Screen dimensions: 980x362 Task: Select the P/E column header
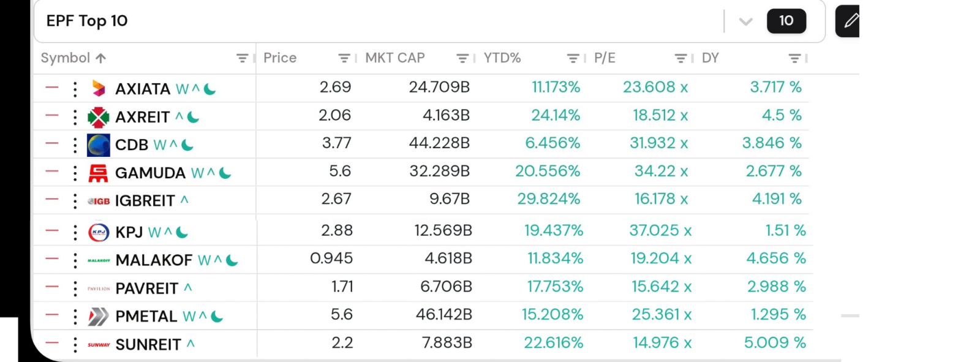tap(605, 58)
